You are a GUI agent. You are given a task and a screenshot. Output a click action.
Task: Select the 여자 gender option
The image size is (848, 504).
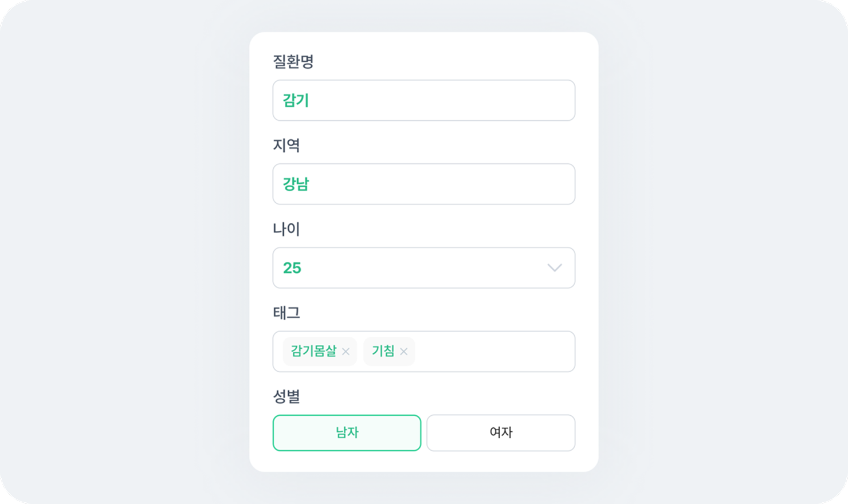[x=500, y=432]
